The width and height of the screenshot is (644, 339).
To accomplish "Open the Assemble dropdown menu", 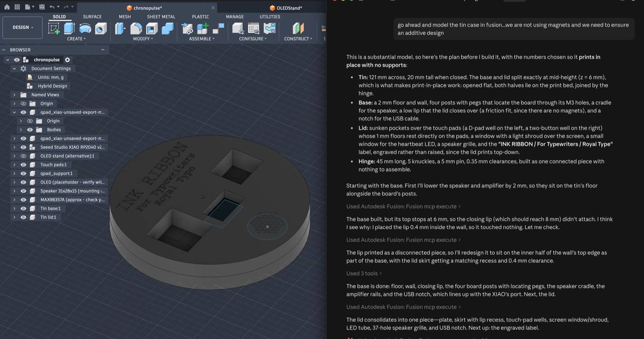I will [x=202, y=39].
